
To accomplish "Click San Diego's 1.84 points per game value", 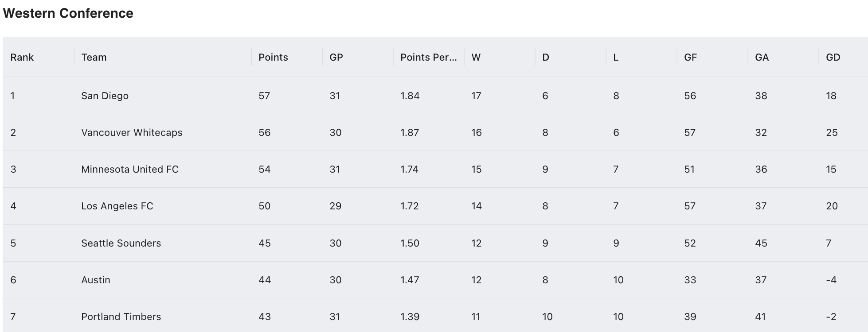I will (410, 96).
